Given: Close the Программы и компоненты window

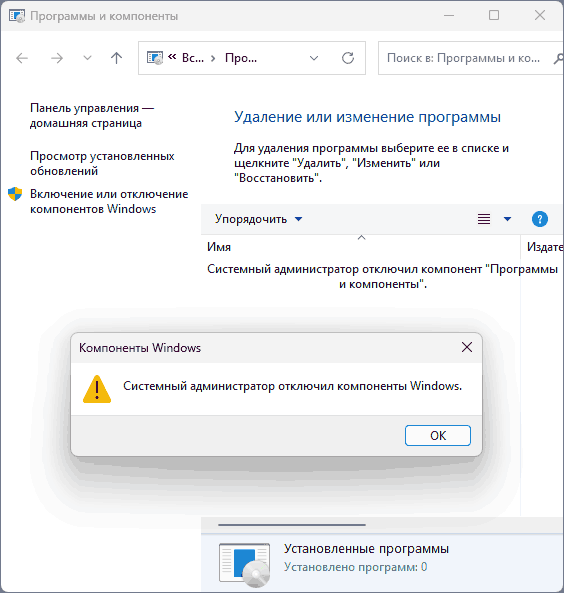Looking at the screenshot, I should [540, 16].
